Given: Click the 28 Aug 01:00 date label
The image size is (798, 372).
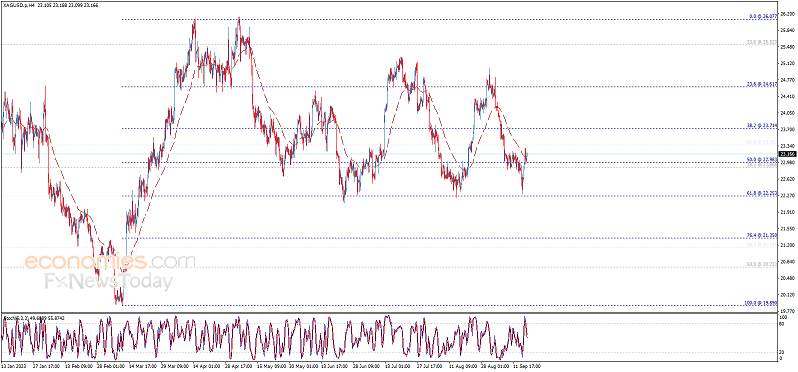Looking at the screenshot, I should click(494, 365).
